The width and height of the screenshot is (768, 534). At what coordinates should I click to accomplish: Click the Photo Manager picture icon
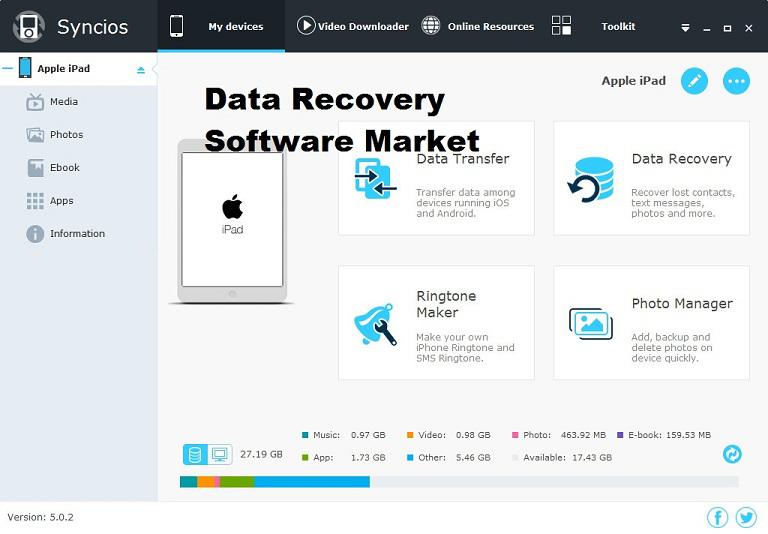[591, 324]
